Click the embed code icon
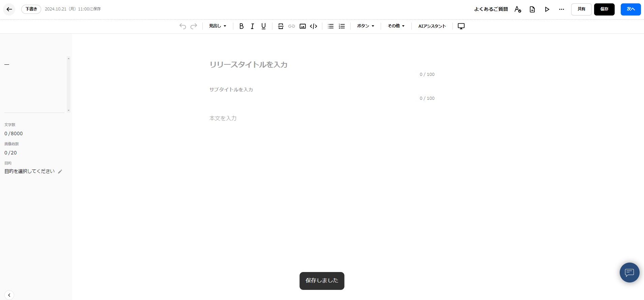Viewport: 644px width, 300px height. pos(314,26)
